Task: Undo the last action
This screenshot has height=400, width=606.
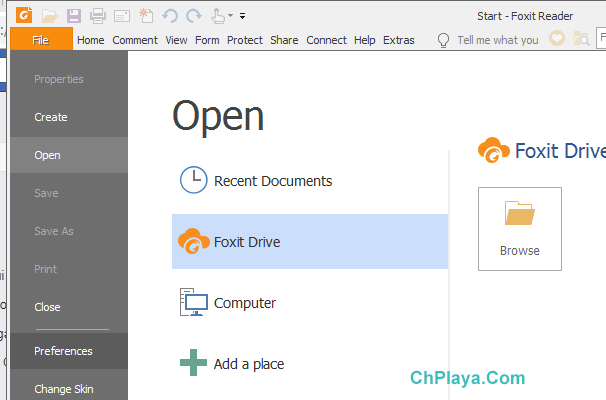Action: pyautogui.click(x=170, y=16)
